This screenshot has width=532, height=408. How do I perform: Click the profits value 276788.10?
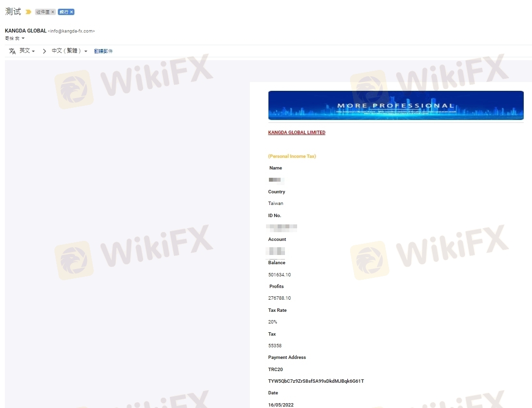(279, 298)
